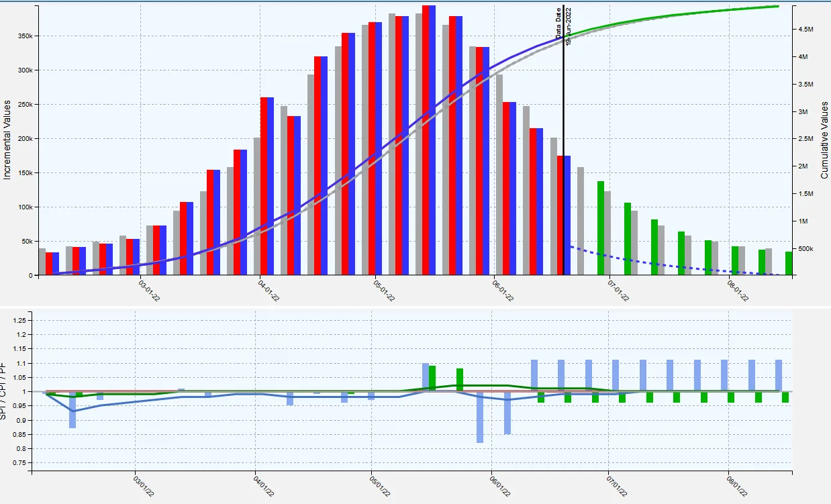Click the 05/01/22 date on lower chart
831x504 pixels.
pyautogui.click(x=381, y=488)
